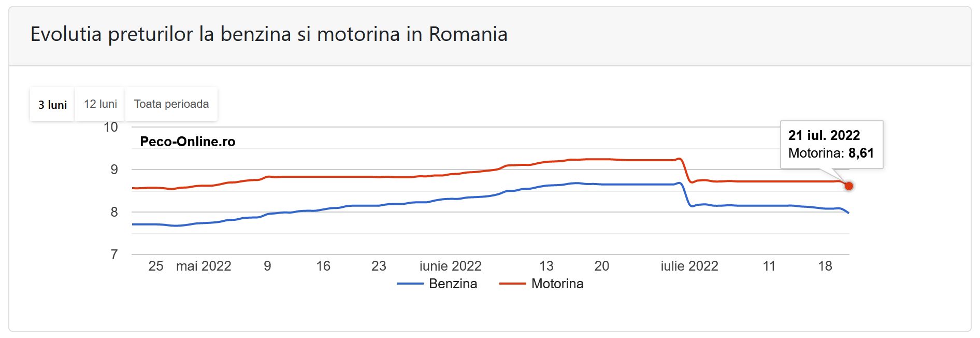The image size is (980, 338).
Task: Click the iulie 2022 axis label
Action: point(689,266)
